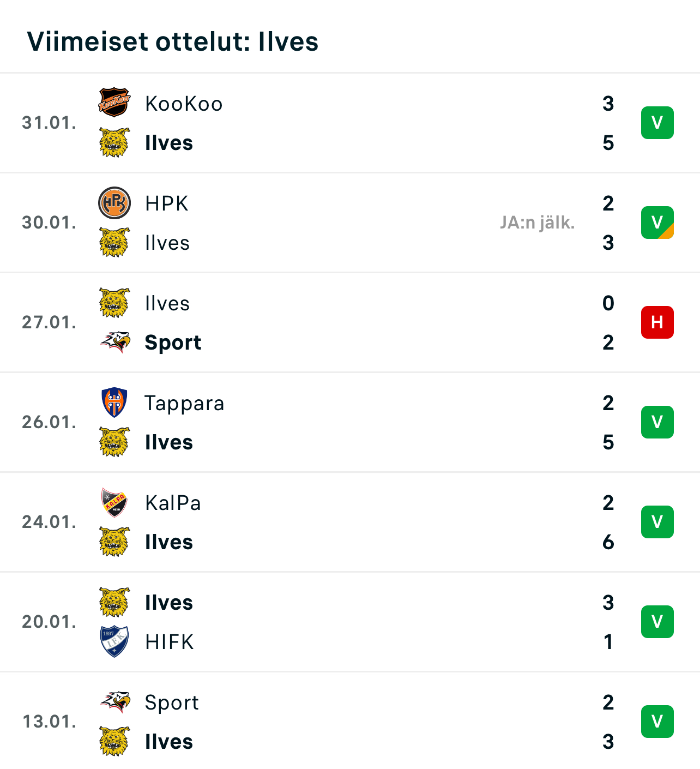Click Sport logo in 13.01. match
The height and width of the screenshot is (769, 700).
coord(114,702)
